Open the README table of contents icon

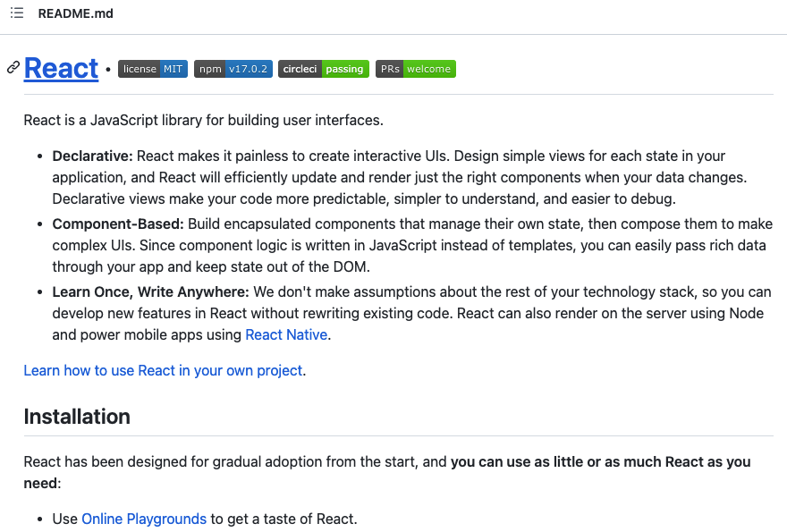(17, 13)
